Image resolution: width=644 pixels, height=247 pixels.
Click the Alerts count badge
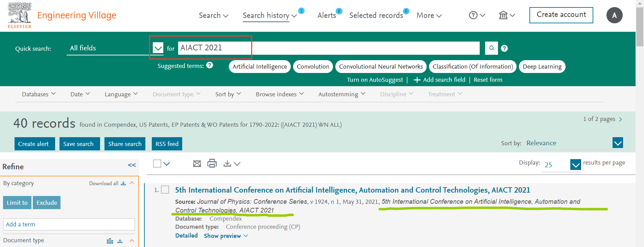[339, 11]
